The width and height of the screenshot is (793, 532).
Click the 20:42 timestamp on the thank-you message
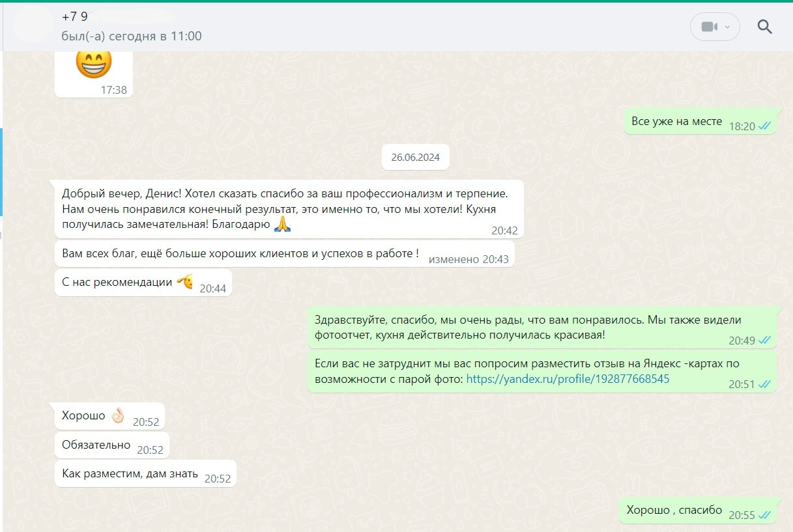coord(505,231)
